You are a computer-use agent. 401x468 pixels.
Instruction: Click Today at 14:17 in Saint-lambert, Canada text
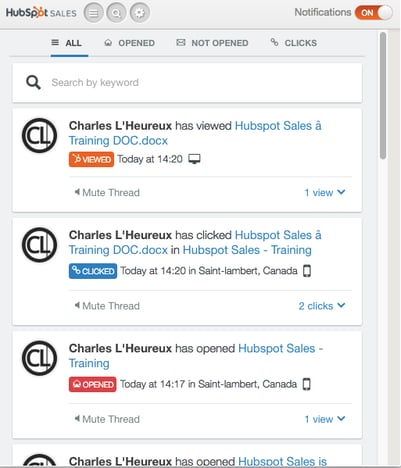[x=208, y=384]
